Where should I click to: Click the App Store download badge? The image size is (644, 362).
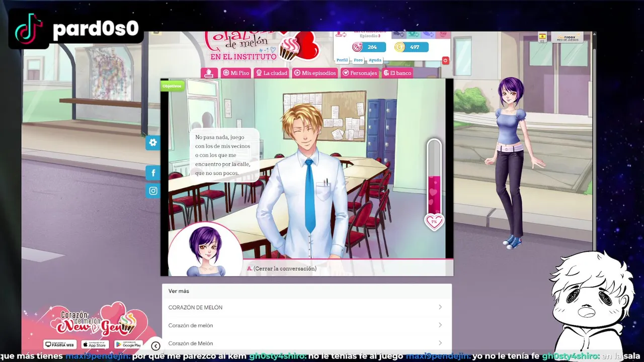[95, 344]
